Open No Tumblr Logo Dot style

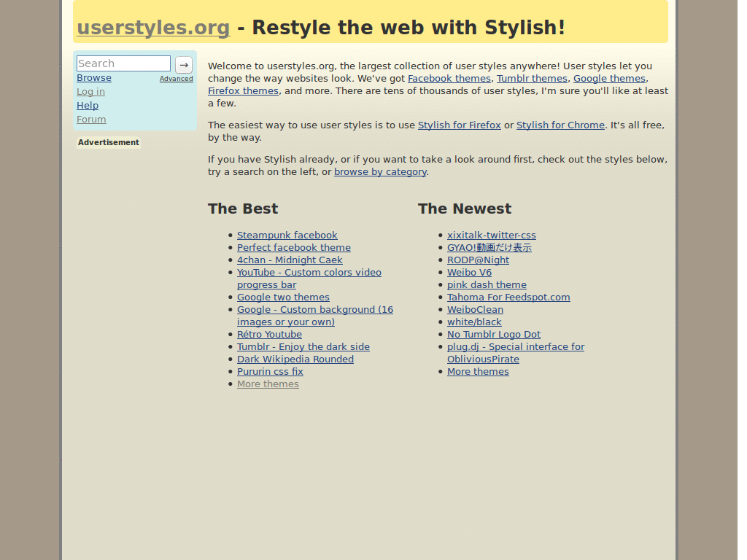(494, 334)
